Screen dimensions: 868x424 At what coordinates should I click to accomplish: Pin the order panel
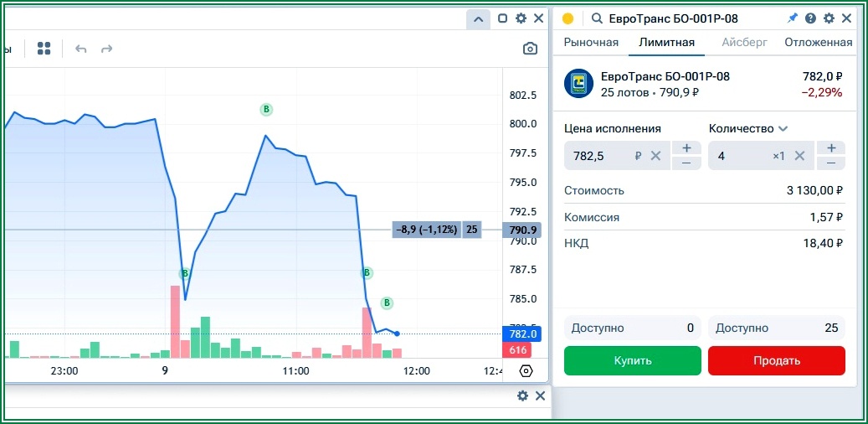click(x=793, y=18)
